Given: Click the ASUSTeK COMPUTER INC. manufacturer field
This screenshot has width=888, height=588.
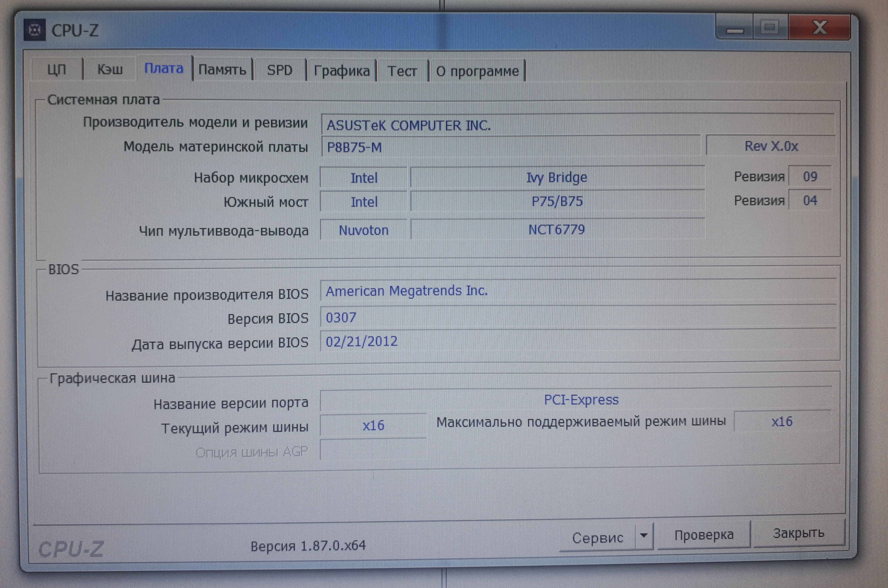Looking at the screenshot, I should (578, 125).
